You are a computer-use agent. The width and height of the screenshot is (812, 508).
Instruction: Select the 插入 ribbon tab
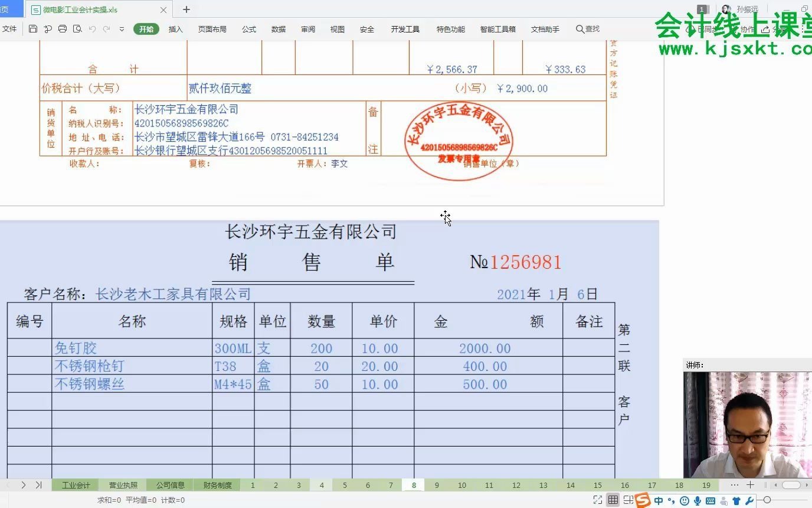click(x=176, y=29)
